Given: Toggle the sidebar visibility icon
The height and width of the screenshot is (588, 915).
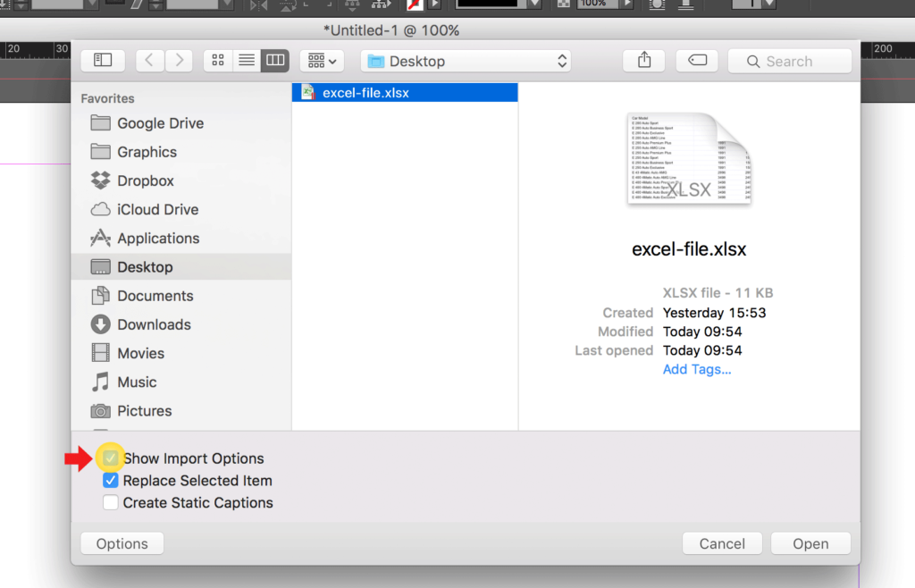Looking at the screenshot, I should tap(103, 60).
